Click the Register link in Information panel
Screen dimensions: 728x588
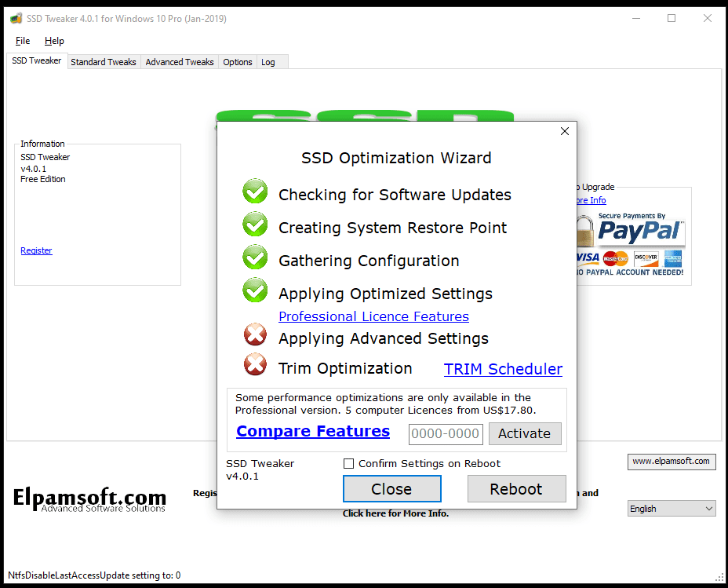(36, 250)
